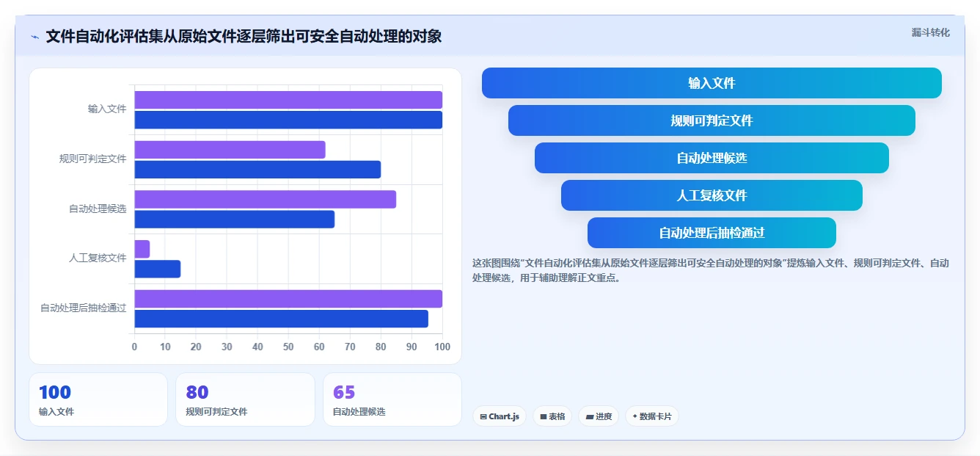Click blue bar for 人工复核文件
Viewport: 980px width, 456px height.
158,269
